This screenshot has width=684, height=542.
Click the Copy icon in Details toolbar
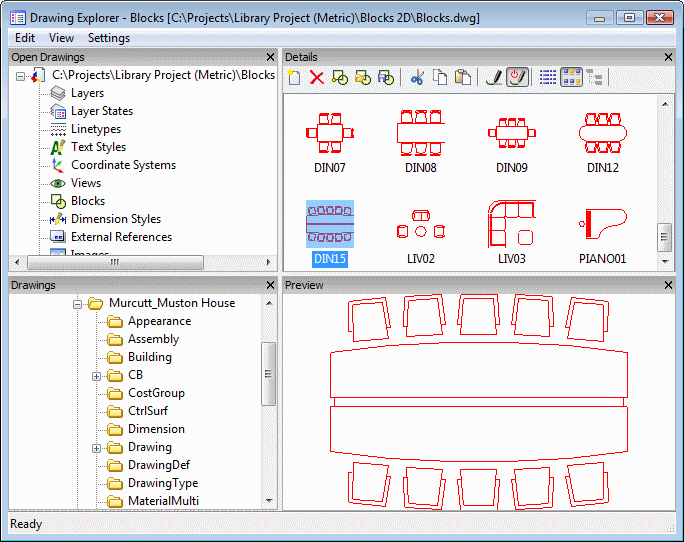coord(440,77)
